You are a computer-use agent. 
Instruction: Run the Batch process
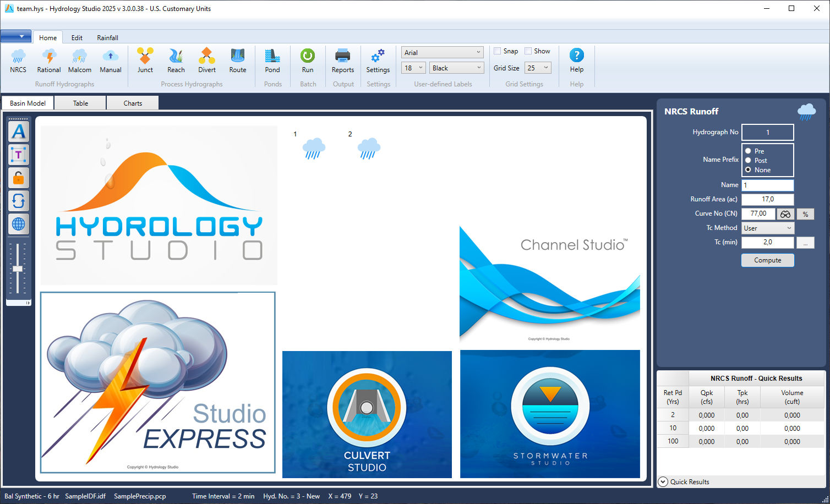[x=308, y=61]
